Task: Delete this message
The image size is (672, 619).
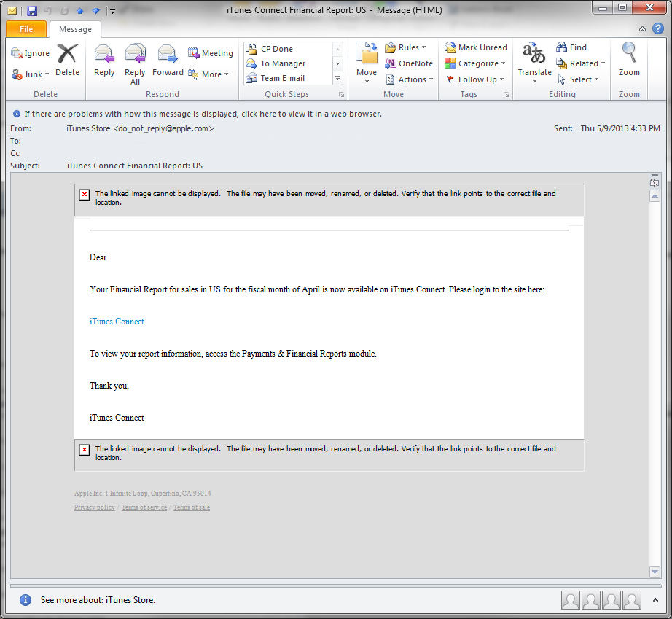Action: (x=67, y=62)
